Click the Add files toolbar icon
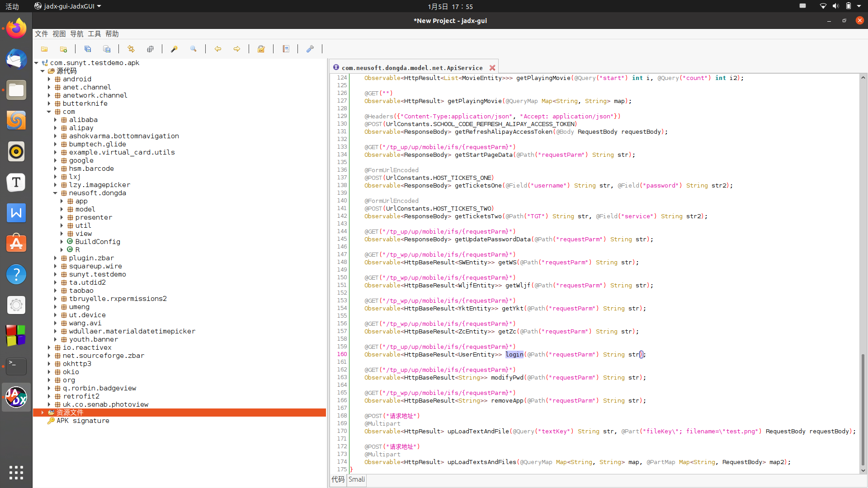This screenshot has height=488, width=868. 63,49
